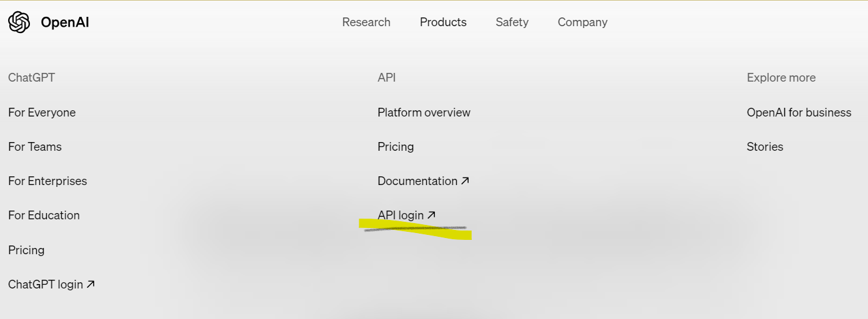Open the Products menu
Screen dimensions: 868x319
443,22
